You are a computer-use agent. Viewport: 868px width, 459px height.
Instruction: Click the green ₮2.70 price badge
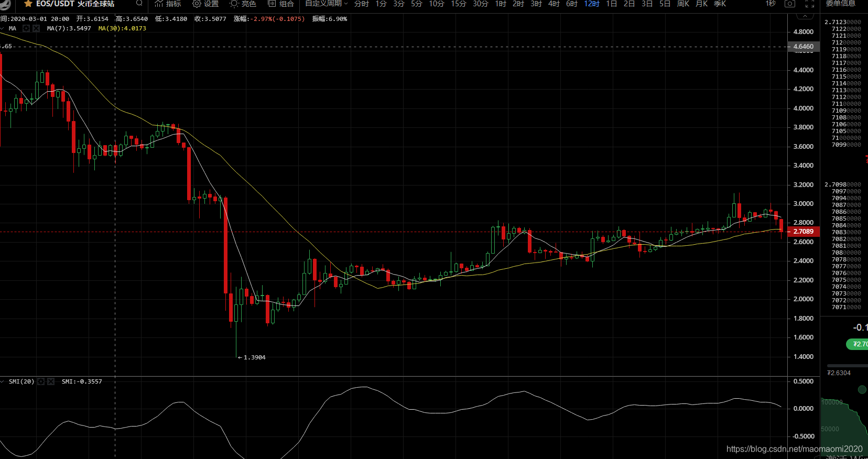point(858,344)
